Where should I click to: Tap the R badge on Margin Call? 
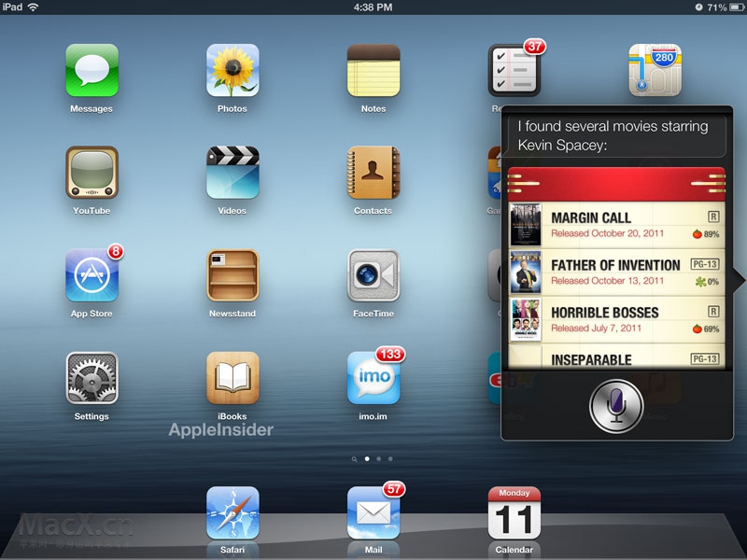pyautogui.click(x=713, y=217)
